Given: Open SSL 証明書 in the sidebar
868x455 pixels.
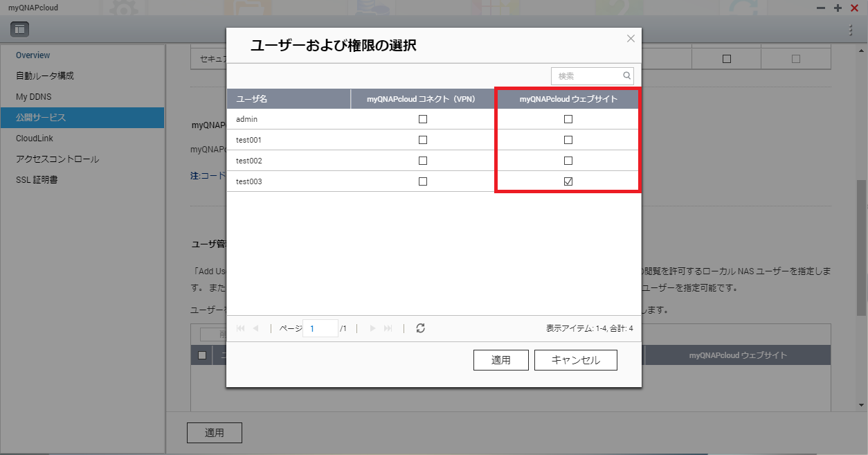Looking at the screenshot, I should 82,180.
